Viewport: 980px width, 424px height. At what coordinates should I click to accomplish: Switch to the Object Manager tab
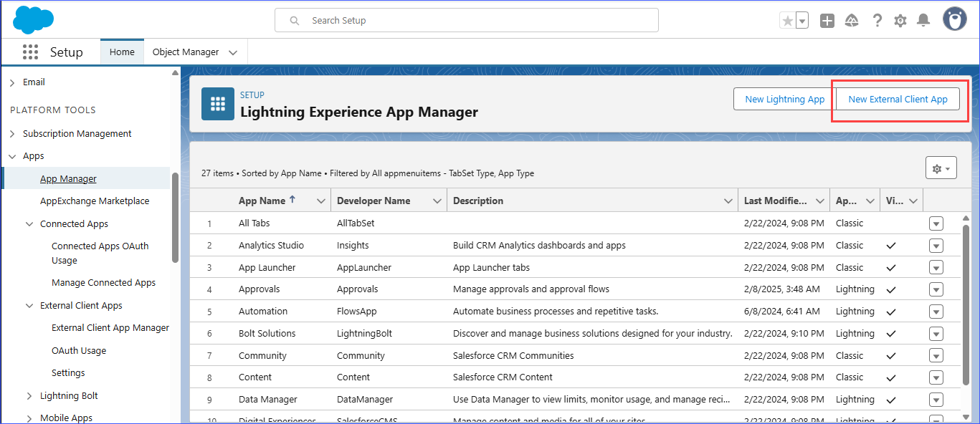(186, 52)
